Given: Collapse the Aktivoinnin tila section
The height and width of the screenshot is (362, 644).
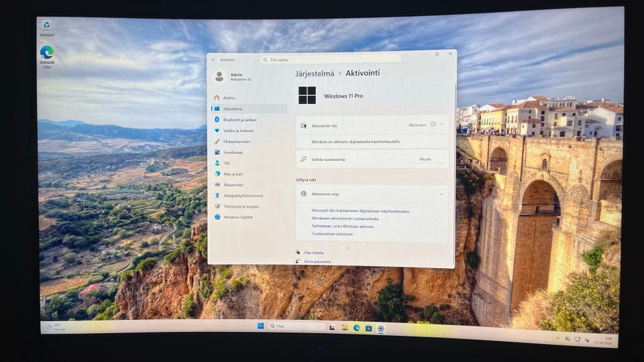Looking at the screenshot, I should pos(442,125).
